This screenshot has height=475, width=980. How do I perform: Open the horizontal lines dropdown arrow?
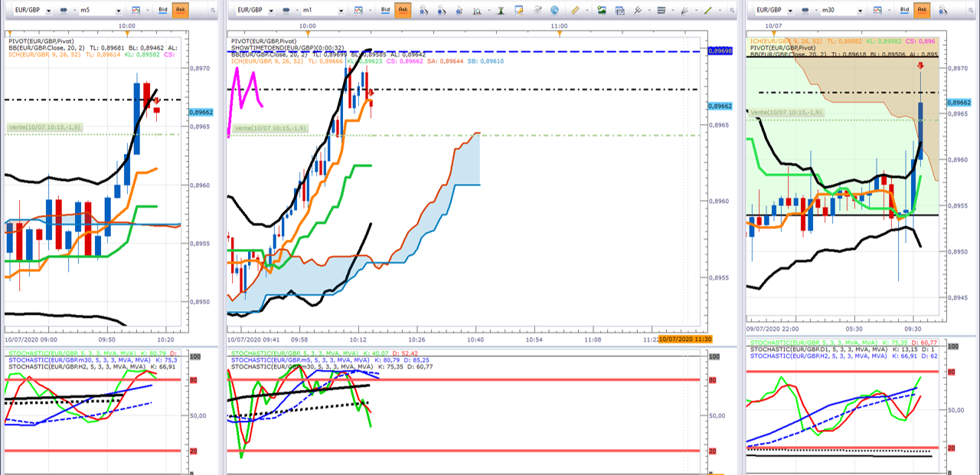click(x=673, y=11)
